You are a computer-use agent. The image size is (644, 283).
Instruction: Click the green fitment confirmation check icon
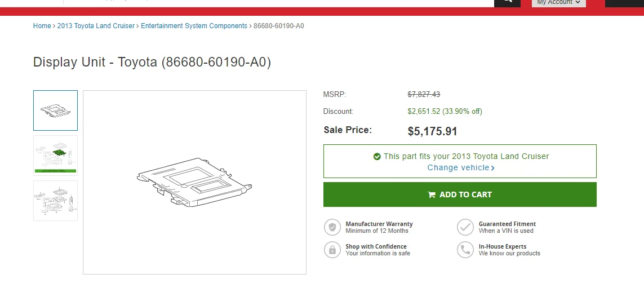[377, 157]
